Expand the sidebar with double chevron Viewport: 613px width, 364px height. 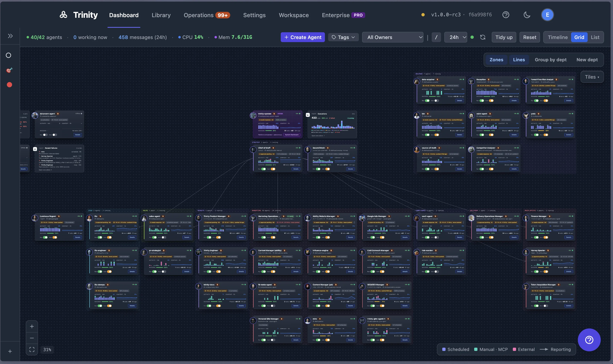click(10, 36)
